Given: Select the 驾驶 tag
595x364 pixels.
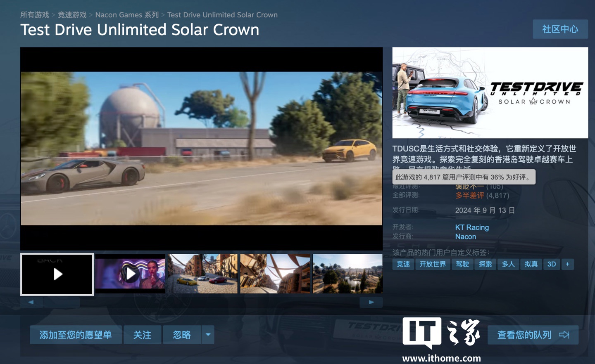Looking at the screenshot, I should click(x=462, y=264).
